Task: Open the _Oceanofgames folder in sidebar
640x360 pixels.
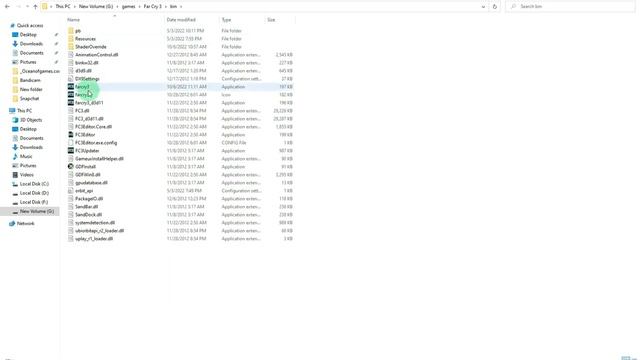Action: click(40, 71)
